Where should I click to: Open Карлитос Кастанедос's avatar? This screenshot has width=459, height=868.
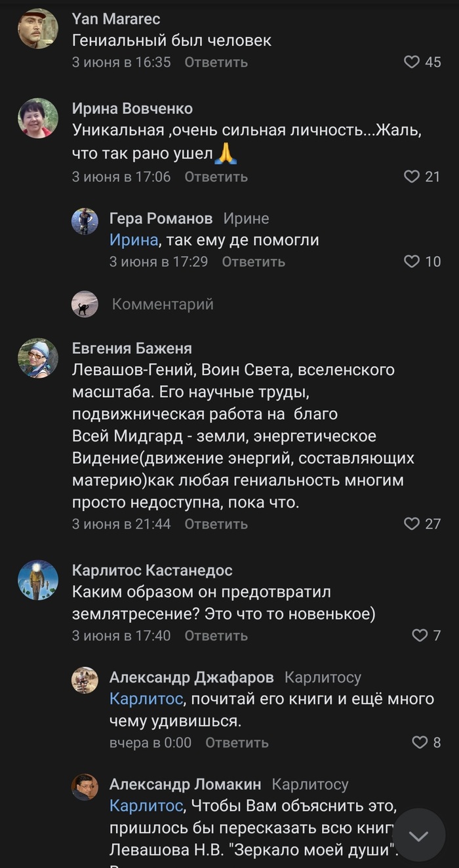point(38,580)
